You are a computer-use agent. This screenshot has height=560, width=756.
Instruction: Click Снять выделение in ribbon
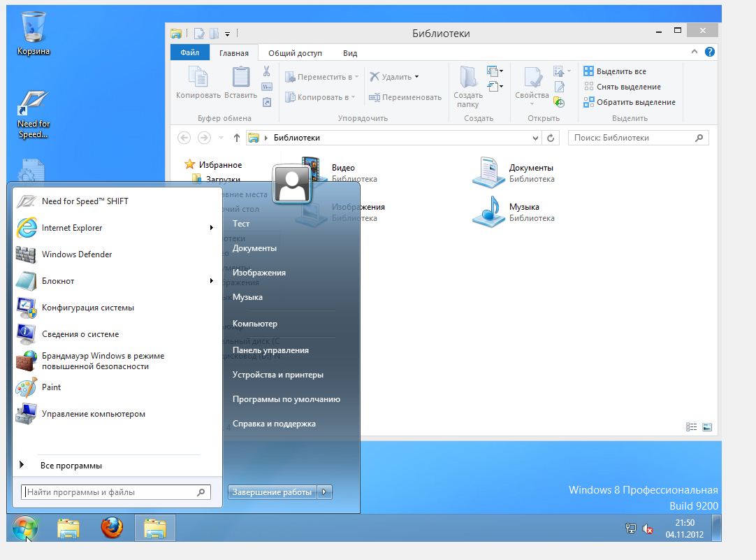[x=622, y=87]
